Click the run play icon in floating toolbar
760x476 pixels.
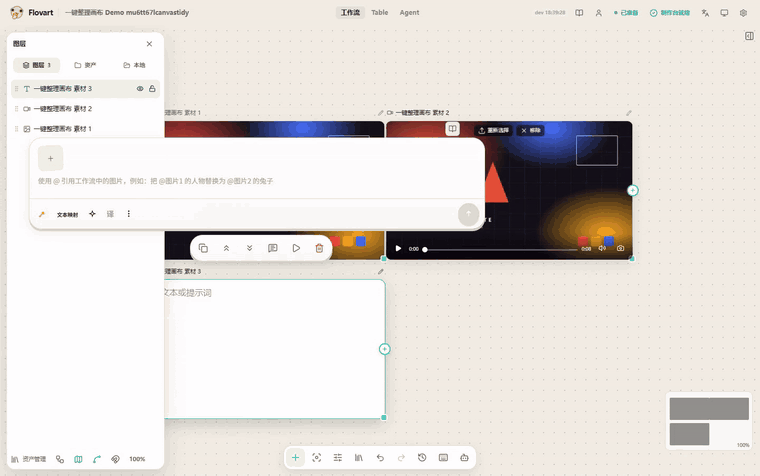coord(296,248)
